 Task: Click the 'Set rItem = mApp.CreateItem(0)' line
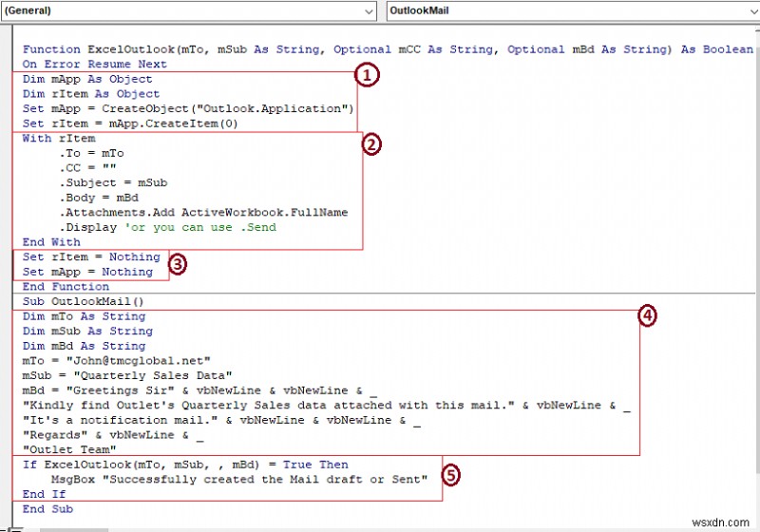coord(130,123)
